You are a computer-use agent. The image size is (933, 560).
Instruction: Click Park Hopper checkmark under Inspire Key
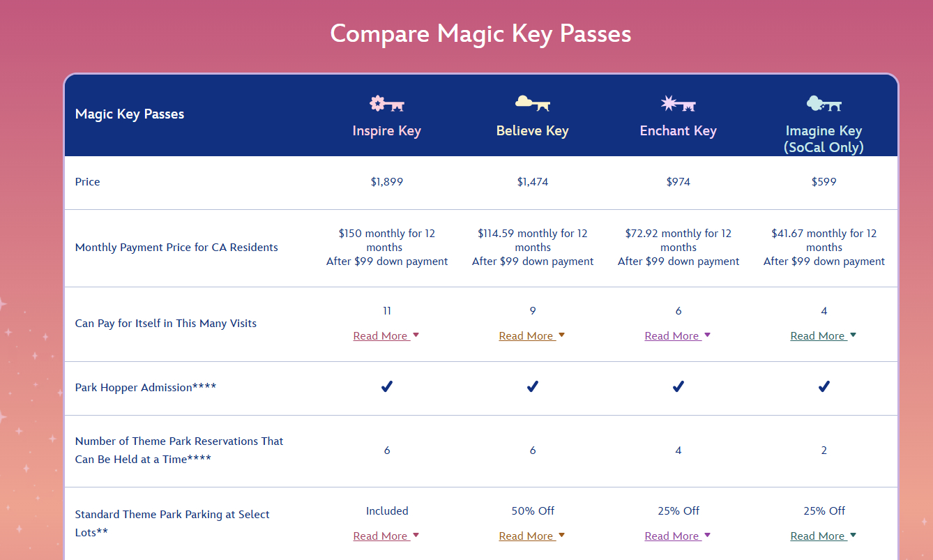tap(387, 386)
